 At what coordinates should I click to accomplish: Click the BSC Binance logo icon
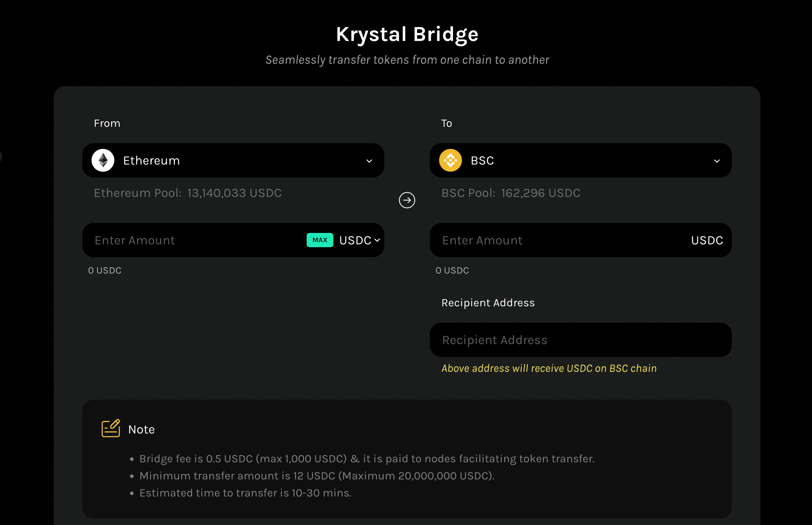[451, 160]
